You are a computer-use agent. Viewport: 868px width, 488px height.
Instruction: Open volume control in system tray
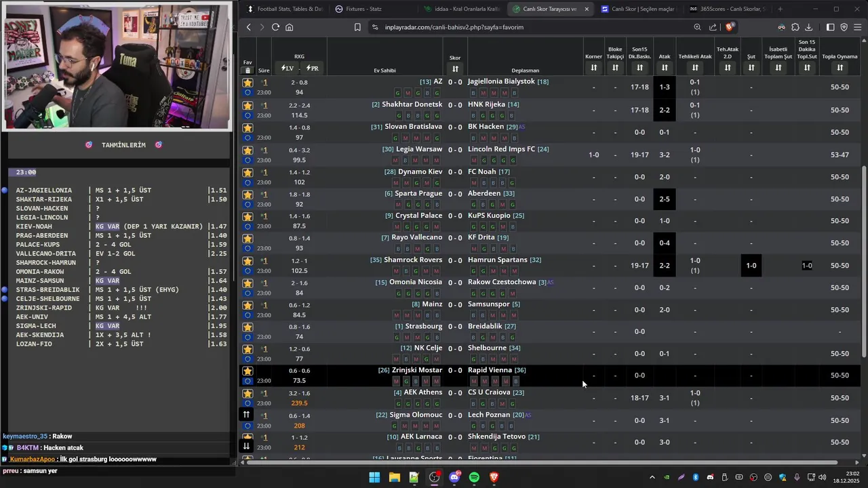click(822, 477)
